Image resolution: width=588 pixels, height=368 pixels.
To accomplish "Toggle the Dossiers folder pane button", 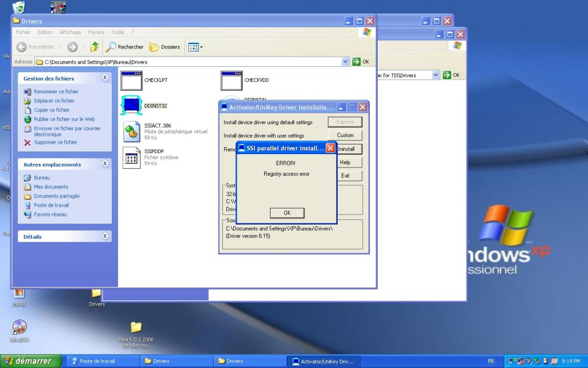I will click(x=165, y=47).
